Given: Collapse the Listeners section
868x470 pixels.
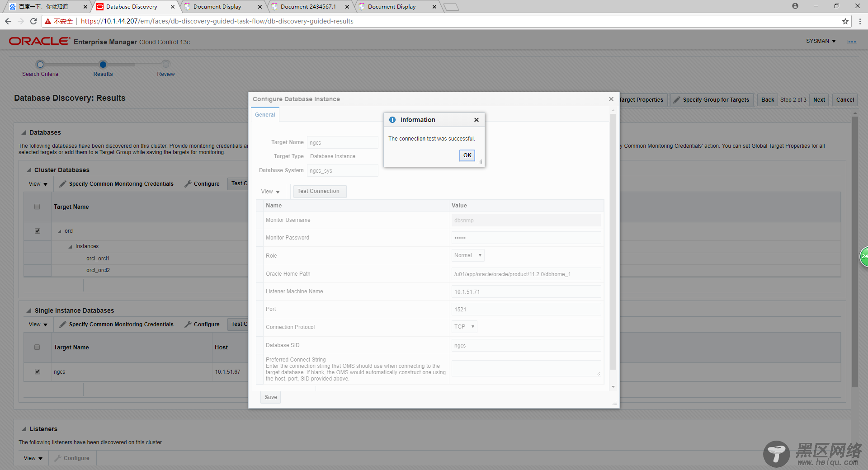Looking at the screenshot, I should [x=24, y=429].
